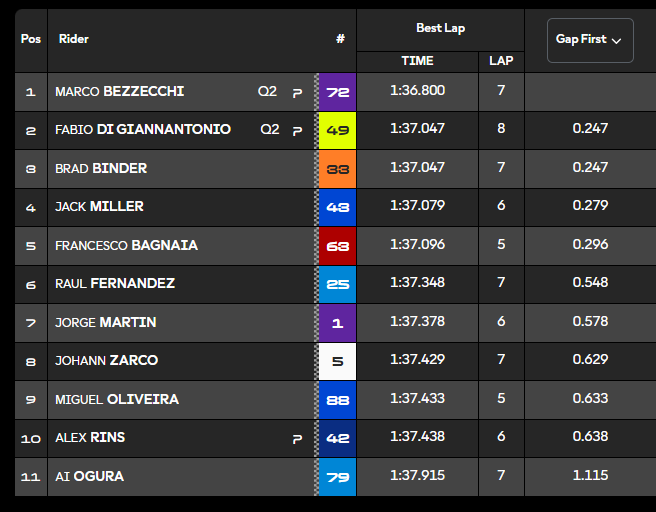Click the blue number 43 badge
The image size is (656, 512).
tap(337, 207)
